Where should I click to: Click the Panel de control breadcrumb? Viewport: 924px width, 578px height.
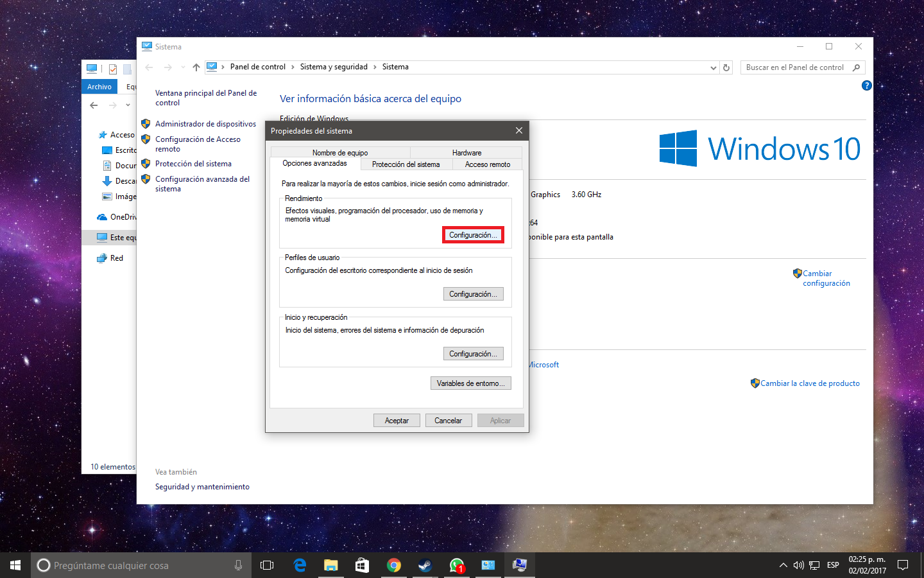click(258, 67)
